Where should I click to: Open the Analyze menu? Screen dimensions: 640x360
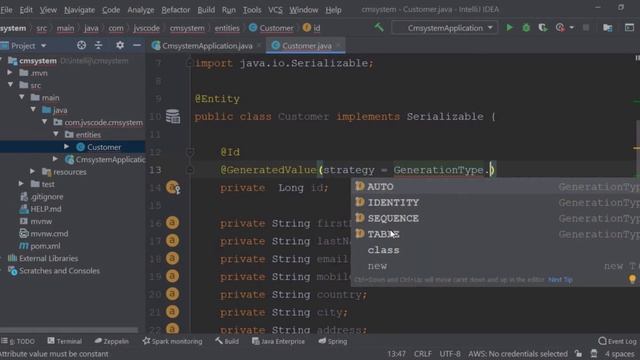pos(141,10)
